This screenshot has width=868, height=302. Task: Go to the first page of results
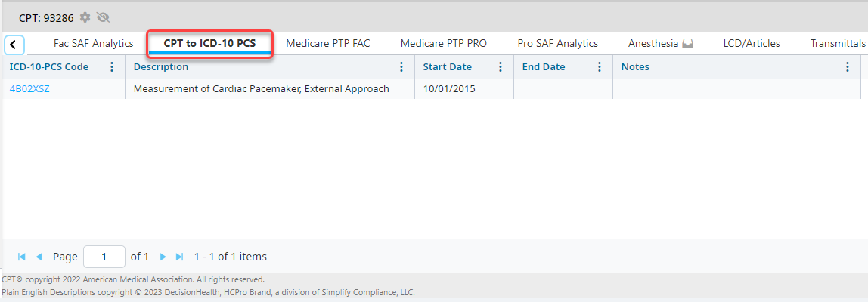(22, 257)
